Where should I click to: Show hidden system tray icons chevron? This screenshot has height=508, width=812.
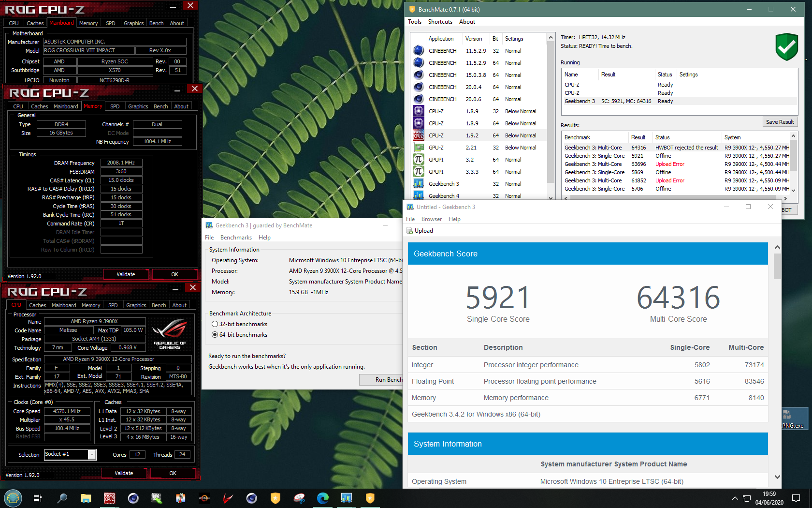[x=735, y=498]
